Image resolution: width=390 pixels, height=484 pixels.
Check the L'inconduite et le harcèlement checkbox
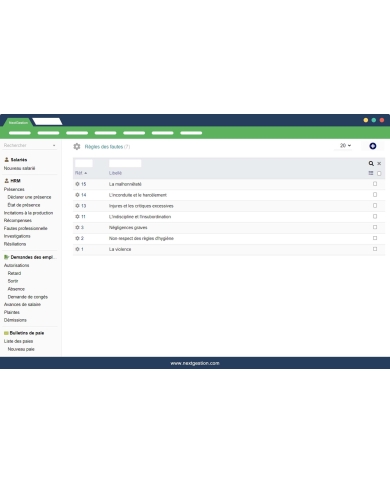tap(375, 194)
